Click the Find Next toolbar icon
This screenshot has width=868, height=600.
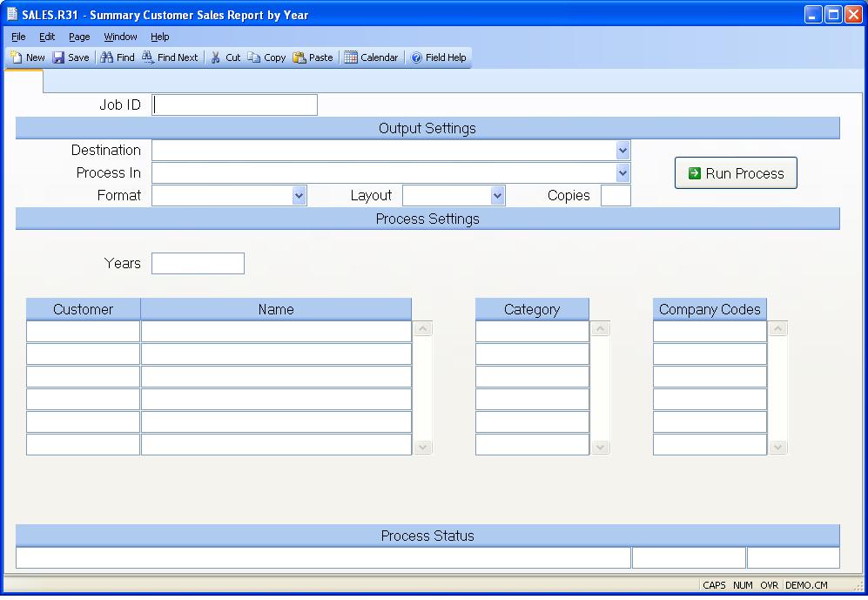coord(149,57)
